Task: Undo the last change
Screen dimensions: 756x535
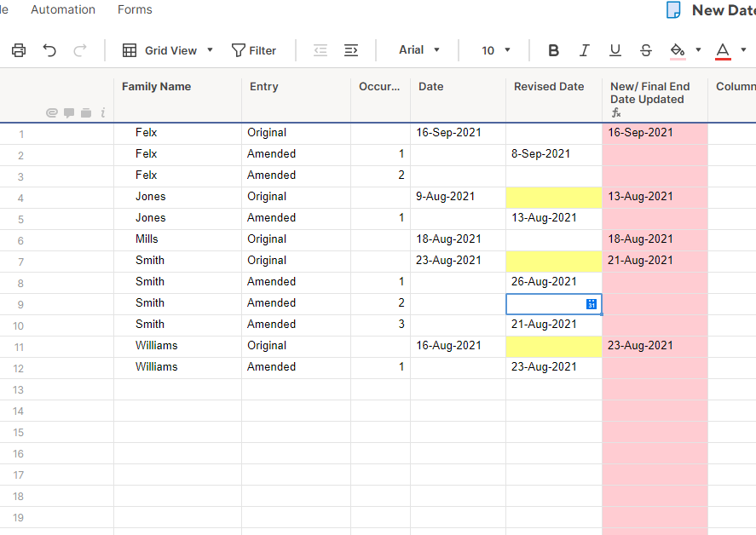Action: pos(49,50)
